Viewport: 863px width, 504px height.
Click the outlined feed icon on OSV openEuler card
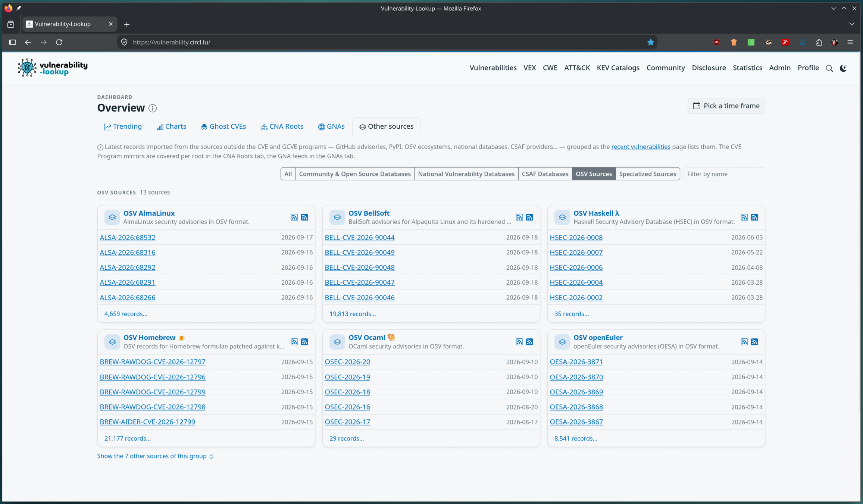point(744,342)
